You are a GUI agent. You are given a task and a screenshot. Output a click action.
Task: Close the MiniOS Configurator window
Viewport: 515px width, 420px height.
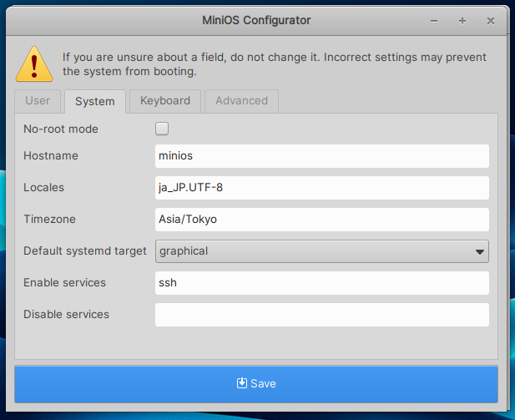[489, 19]
